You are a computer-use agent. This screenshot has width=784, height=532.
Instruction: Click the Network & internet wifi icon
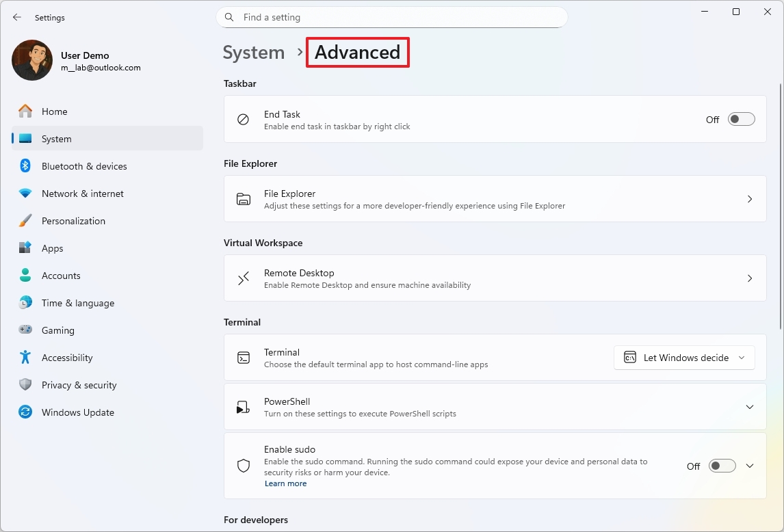click(25, 194)
